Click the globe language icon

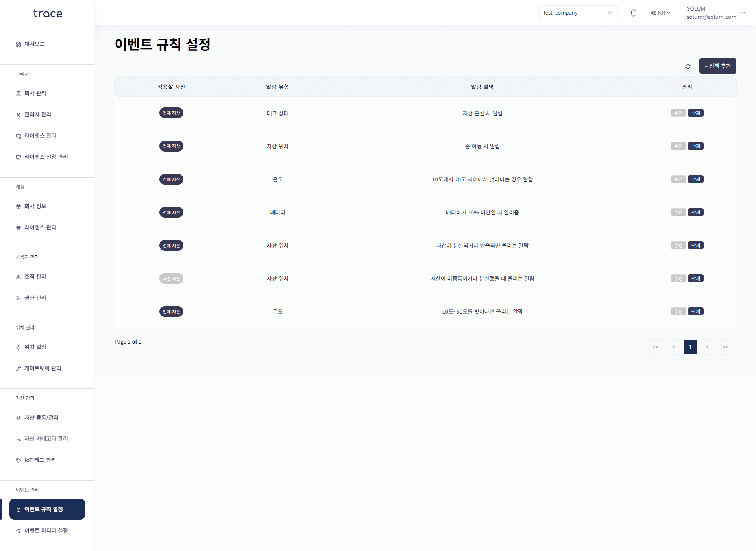[x=653, y=13]
